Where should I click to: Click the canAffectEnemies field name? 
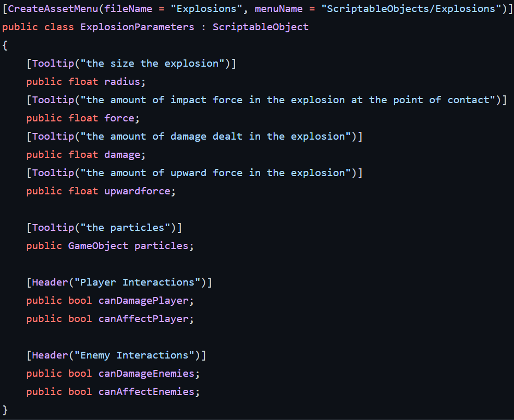[146, 391]
